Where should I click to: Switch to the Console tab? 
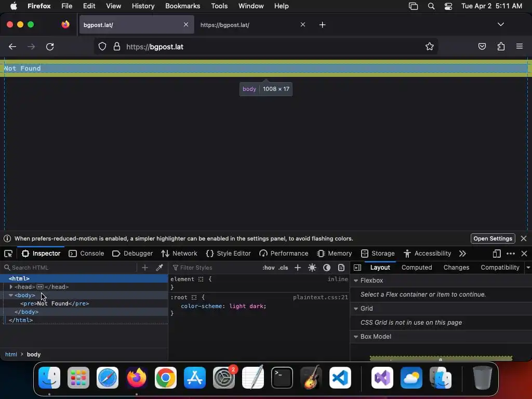coord(86,254)
